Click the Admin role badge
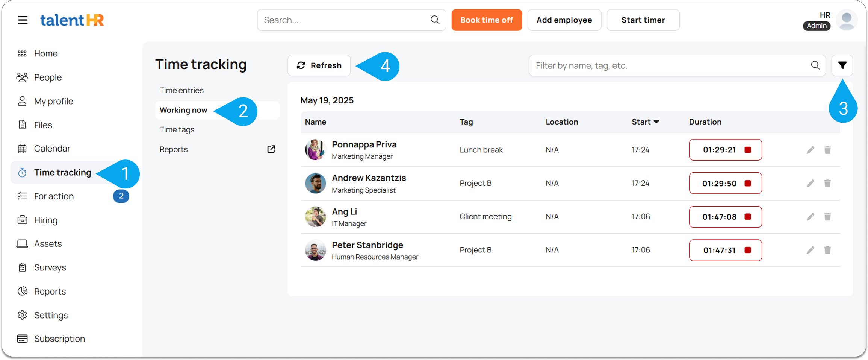Screen dimensions: 868x360 point(817,26)
